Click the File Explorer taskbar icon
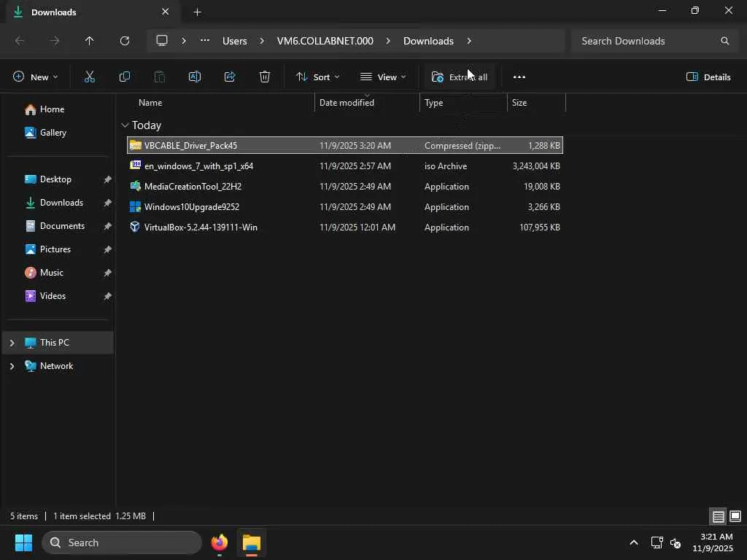Screen dimensions: 747x560 (x=252, y=542)
